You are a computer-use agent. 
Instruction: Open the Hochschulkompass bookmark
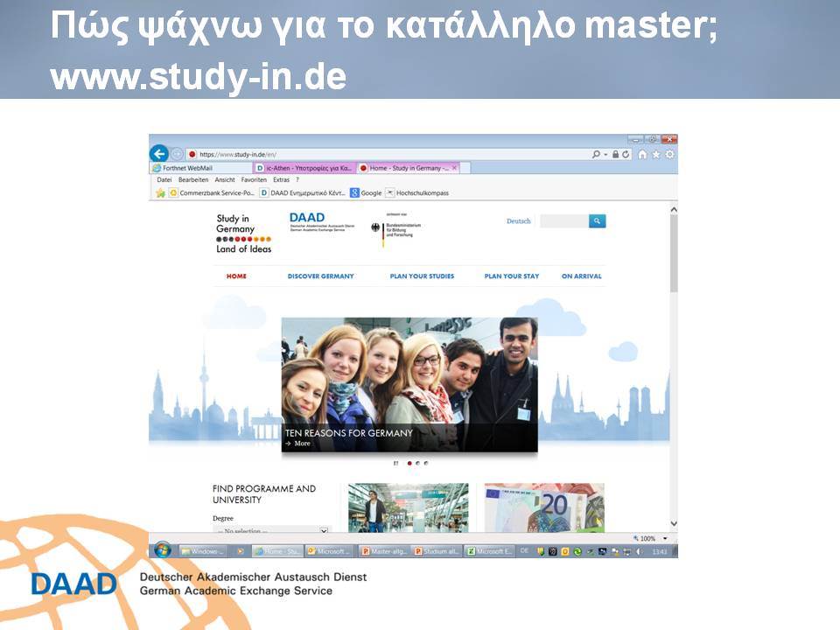[417, 192]
